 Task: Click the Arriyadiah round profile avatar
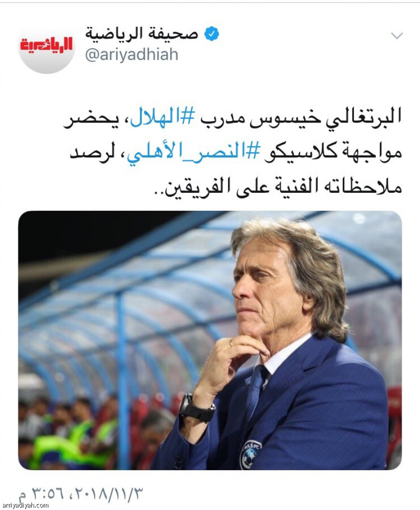click(x=46, y=45)
